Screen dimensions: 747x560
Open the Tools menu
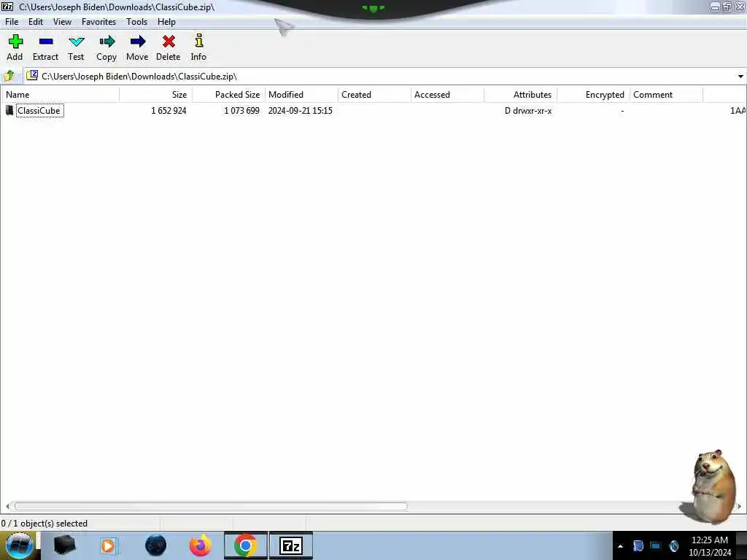(x=136, y=22)
